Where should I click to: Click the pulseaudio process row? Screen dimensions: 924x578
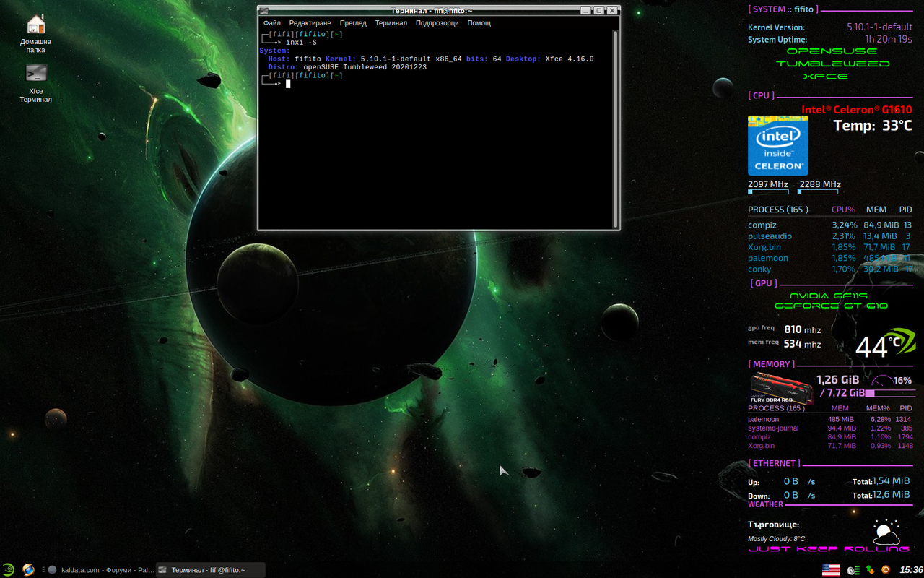click(x=830, y=236)
